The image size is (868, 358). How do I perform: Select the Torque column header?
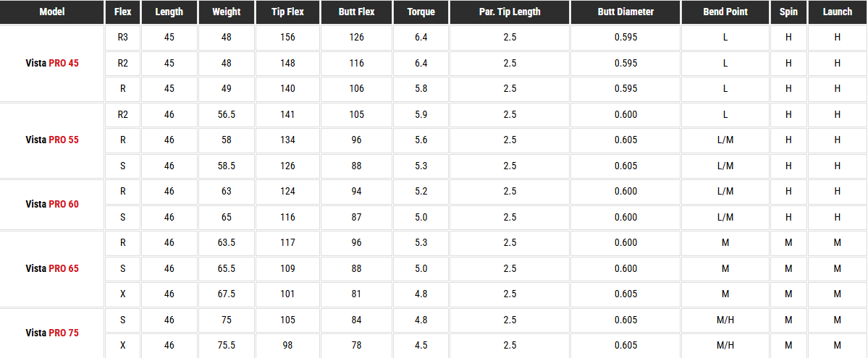click(x=421, y=12)
